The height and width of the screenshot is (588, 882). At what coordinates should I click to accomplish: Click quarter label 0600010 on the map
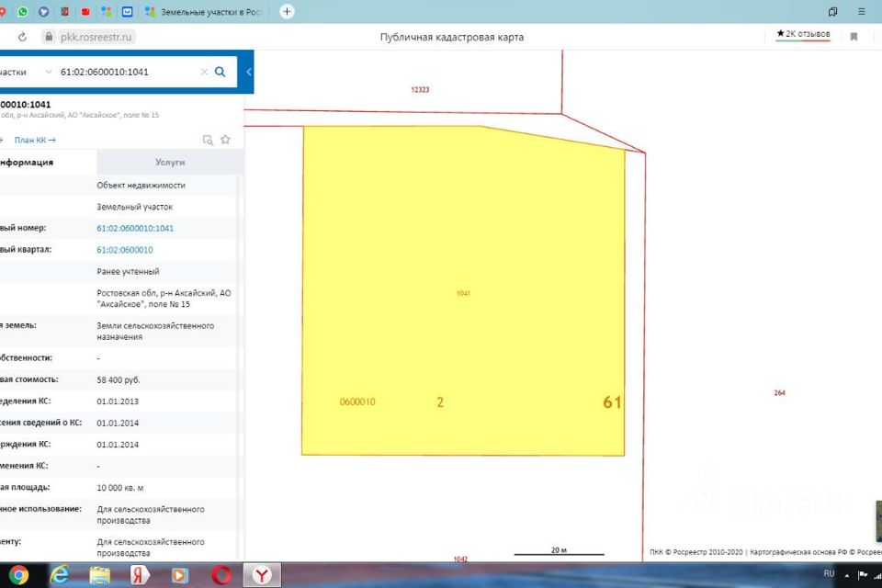(357, 401)
